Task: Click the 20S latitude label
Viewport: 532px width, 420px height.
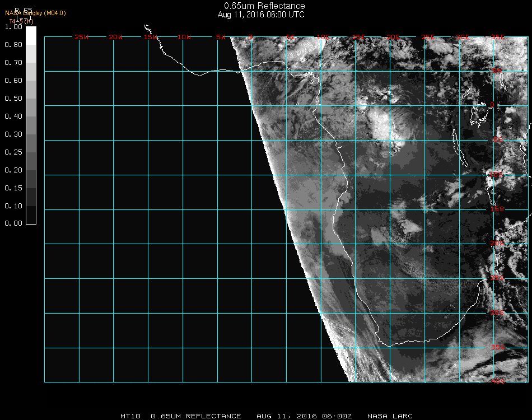Action: click(497, 243)
